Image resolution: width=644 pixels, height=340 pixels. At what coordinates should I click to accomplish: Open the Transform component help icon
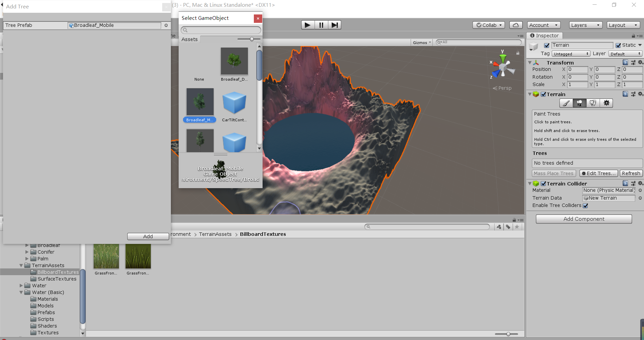[625, 62]
